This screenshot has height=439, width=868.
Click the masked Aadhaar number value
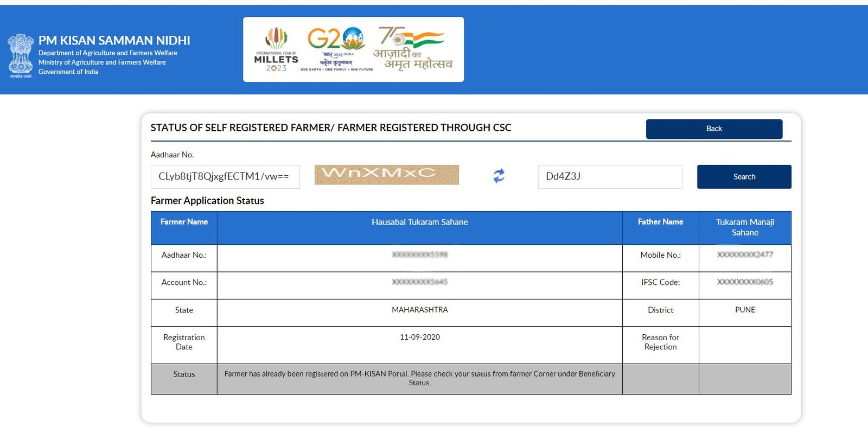click(x=420, y=255)
